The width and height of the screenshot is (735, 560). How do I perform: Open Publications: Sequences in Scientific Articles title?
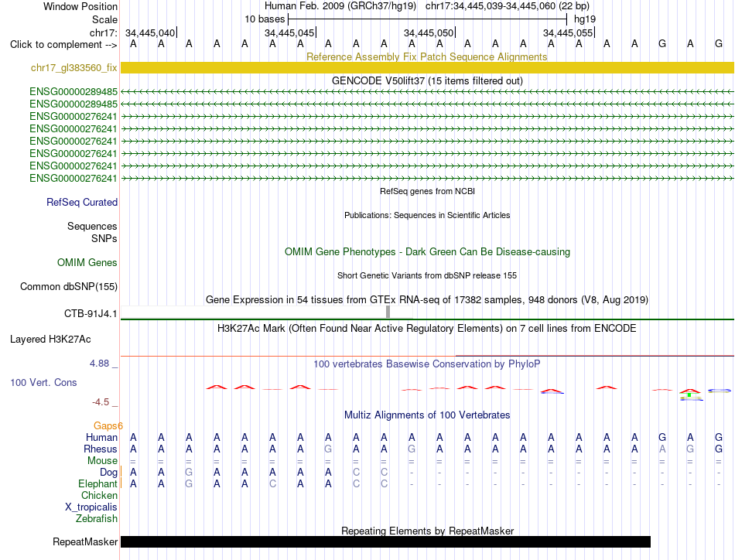427,215
